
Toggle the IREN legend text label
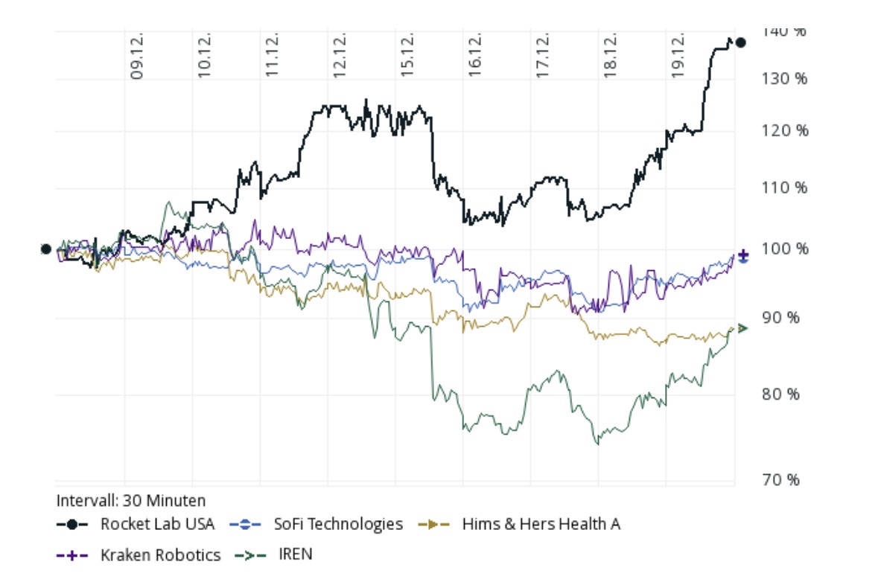[295, 555]
